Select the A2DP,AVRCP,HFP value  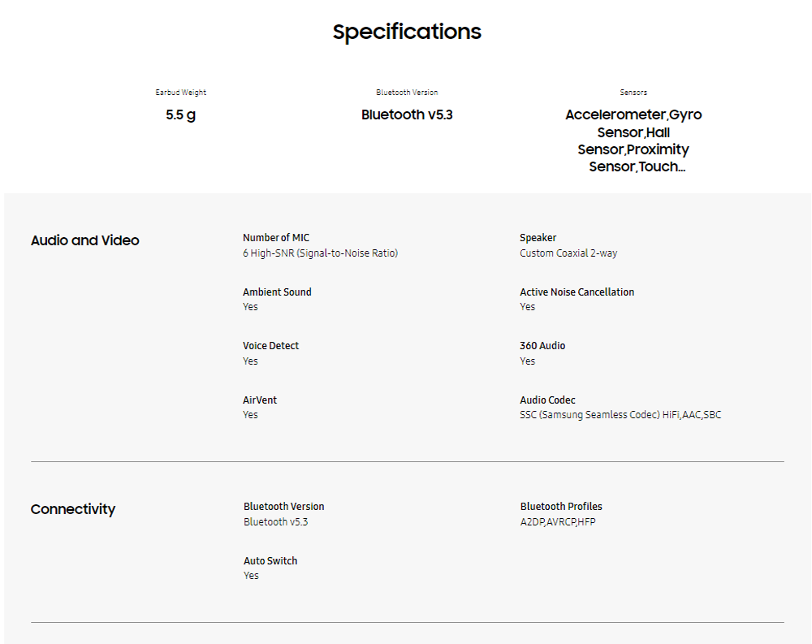click(x=558, y=521)
